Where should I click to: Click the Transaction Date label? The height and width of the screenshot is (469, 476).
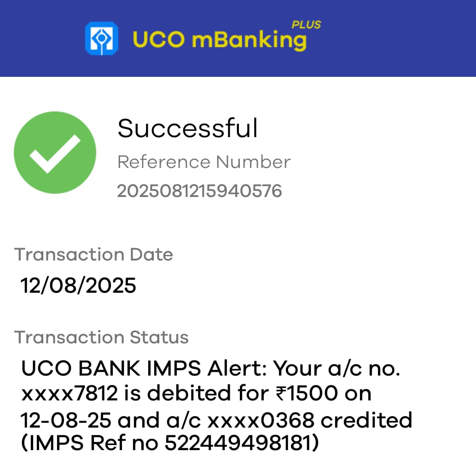pos(94,255)
